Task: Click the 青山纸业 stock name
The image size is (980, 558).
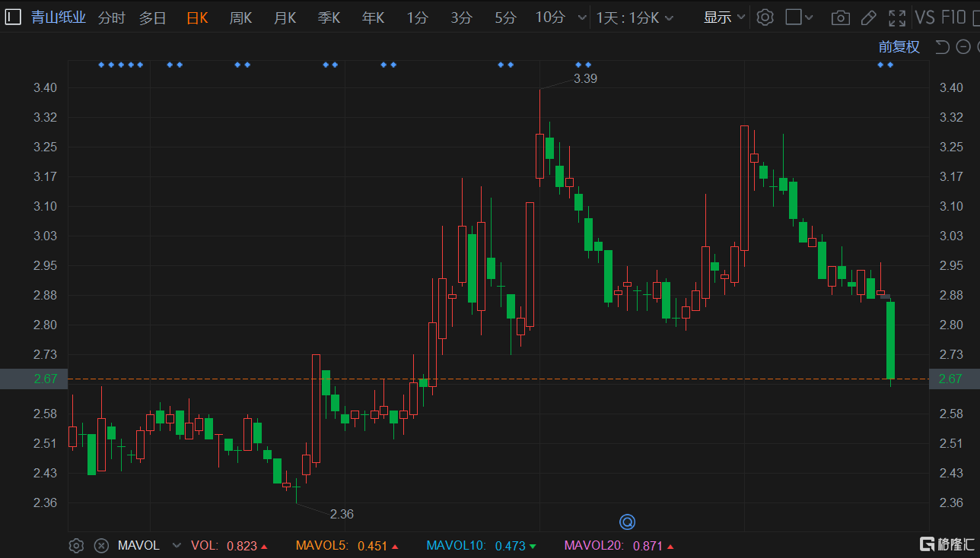Action: tap(59, 17)
